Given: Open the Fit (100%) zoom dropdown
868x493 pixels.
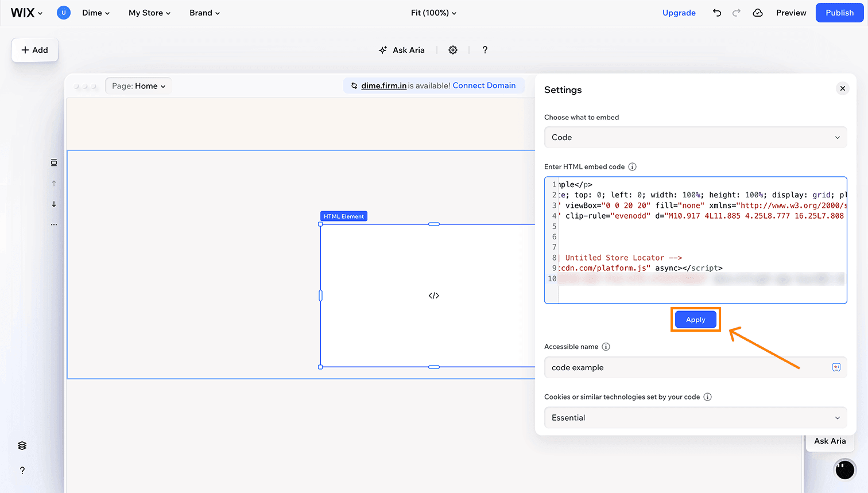Looking at the screenshot, I should point(434,13).
